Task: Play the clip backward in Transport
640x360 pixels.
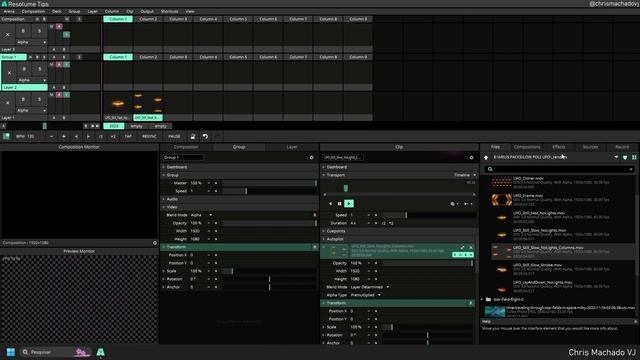Action: click(x=330, y=203)
